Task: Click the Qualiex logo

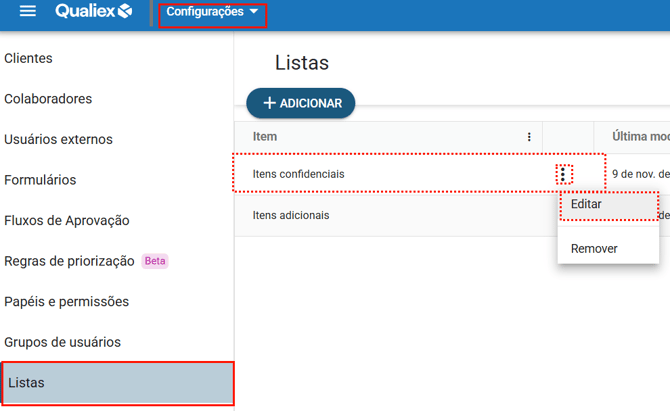Action: coord(94,12)
